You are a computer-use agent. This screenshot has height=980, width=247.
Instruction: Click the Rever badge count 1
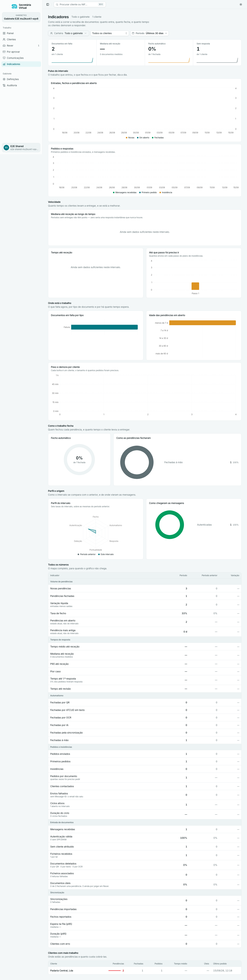coord(38,46)
